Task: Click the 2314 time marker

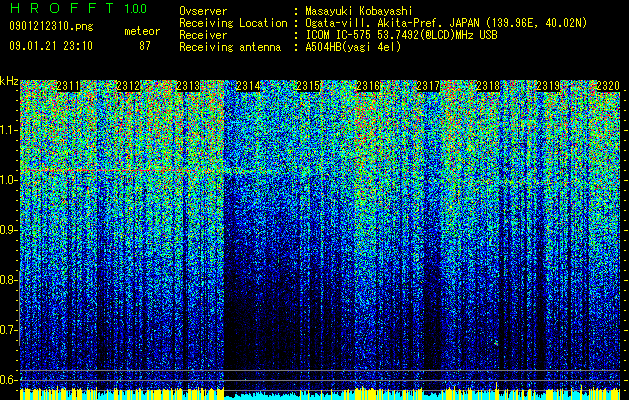Action: click(248, 86)
